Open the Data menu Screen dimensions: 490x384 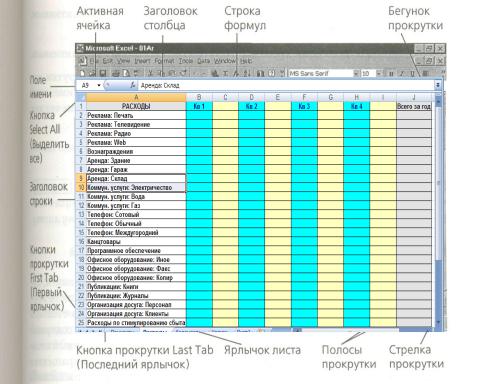[x=203, y=61]
